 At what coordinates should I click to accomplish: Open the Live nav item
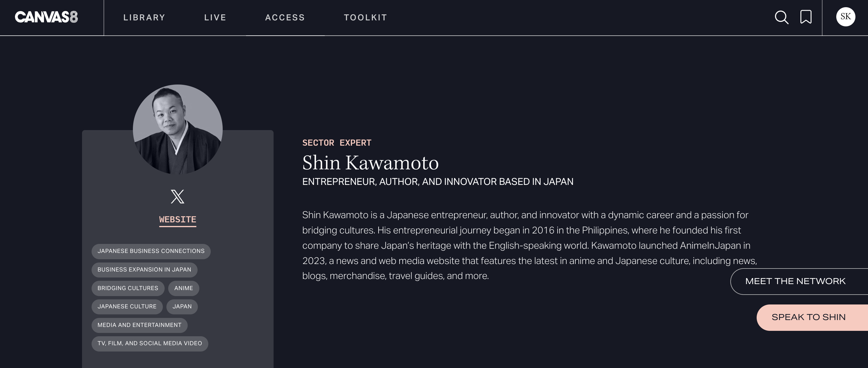point(215,18)
